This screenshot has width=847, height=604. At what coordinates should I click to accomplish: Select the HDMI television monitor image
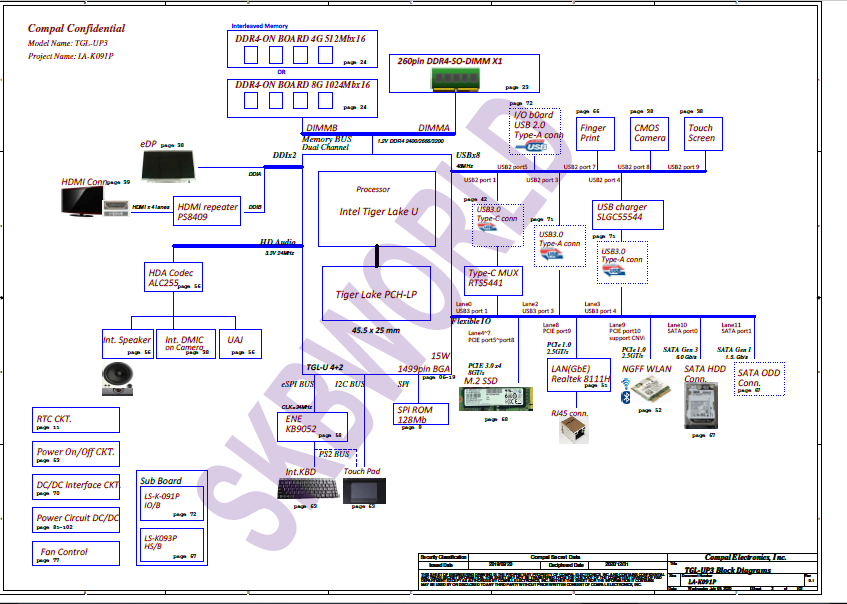click(82, 202)
